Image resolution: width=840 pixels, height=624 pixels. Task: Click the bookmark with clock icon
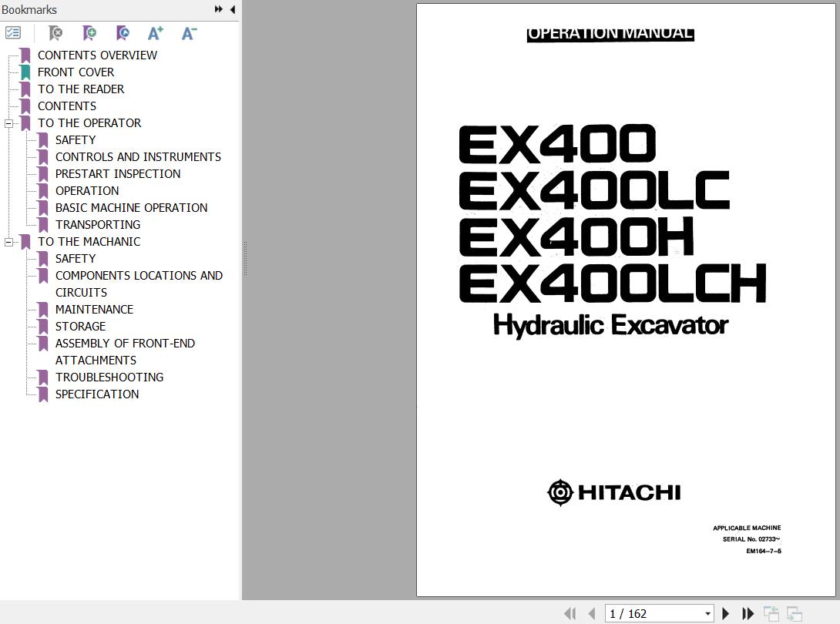tap(123, 33)
